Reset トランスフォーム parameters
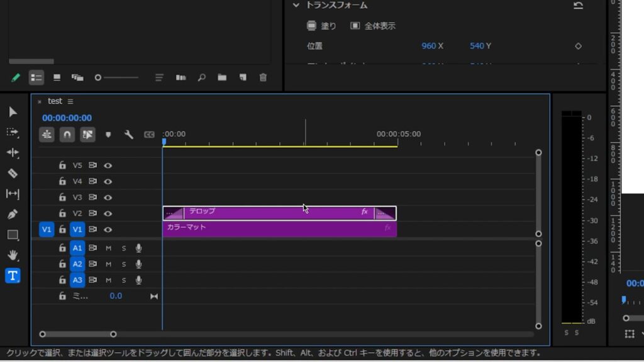 pos(579,5)
